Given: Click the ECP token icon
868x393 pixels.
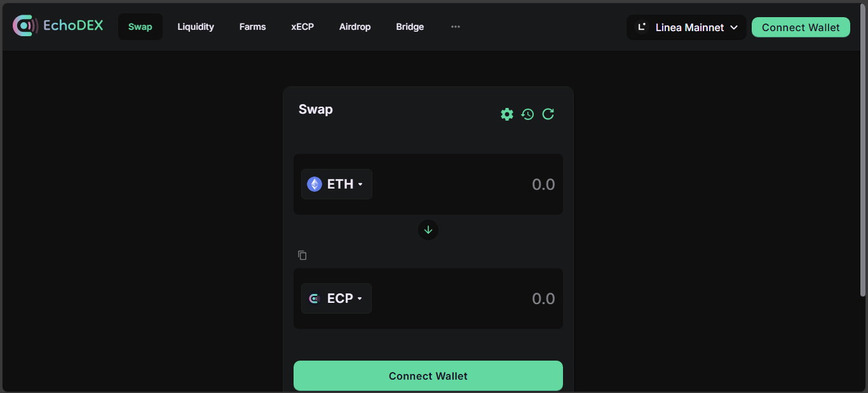Looking at the screenshot, I should tap(315, 298).
